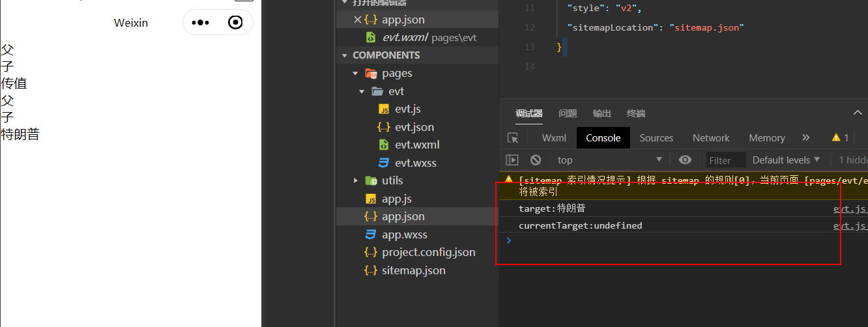The height and width of the screenshot is (327, 868).
Task: Click the CSS icon of app.wxss
Action: click(371, 235)
